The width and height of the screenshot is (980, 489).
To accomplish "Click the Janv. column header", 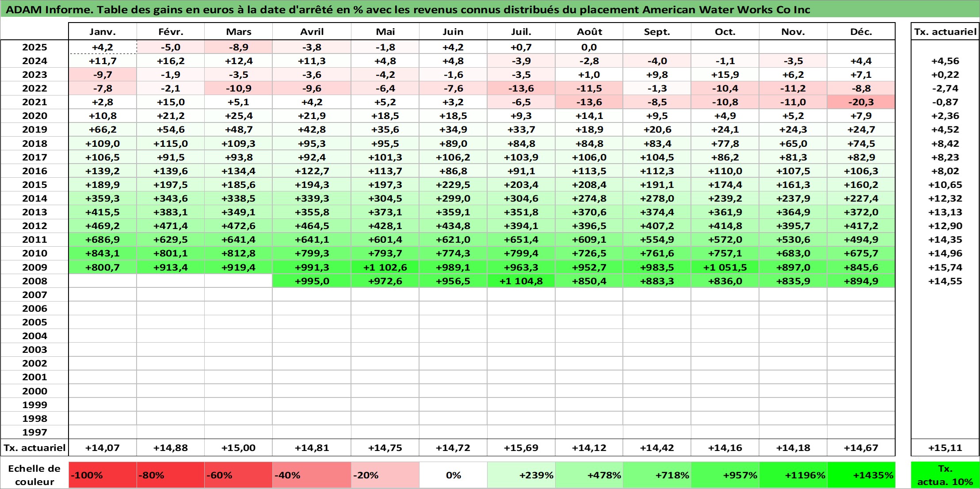I will (103, 32).
